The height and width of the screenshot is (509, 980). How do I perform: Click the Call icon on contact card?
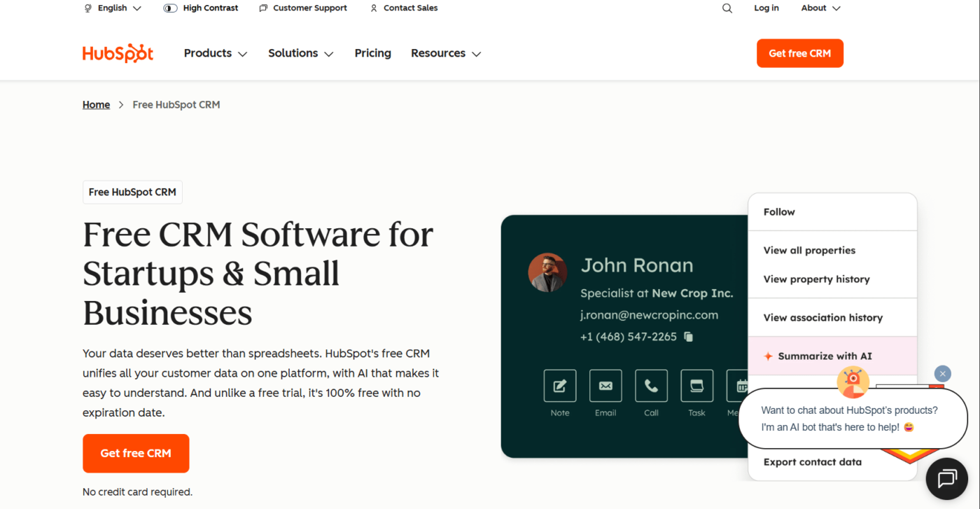(x=651, y=386)
